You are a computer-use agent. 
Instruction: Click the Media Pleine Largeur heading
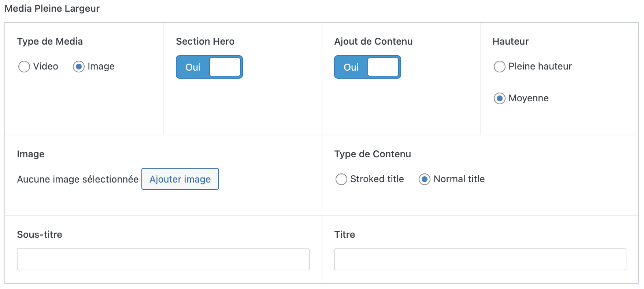[52, 8]
